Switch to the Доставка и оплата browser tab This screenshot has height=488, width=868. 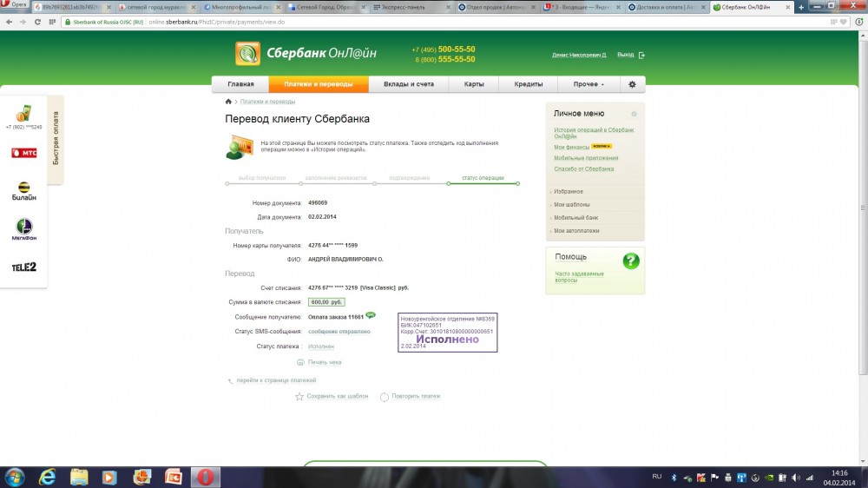coord(667,7)
